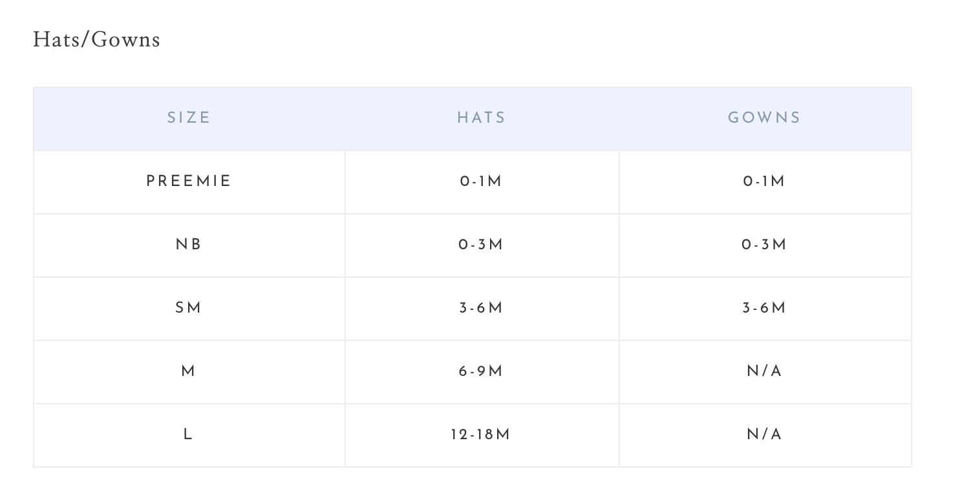
Task: Click the SM size row label
Action: click(x=189, y=308)
